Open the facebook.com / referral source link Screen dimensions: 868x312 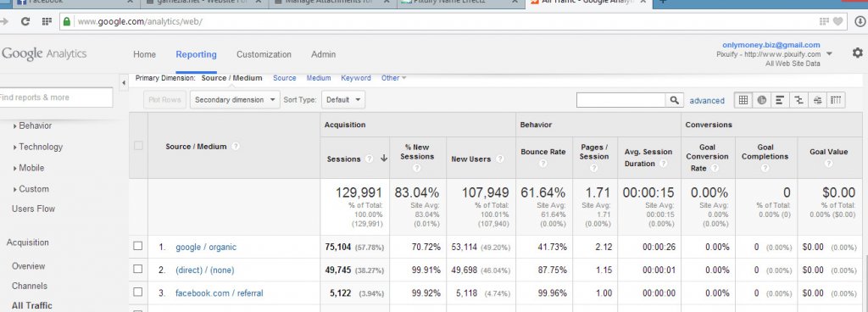pyautogui.click(x=220, y=292)
